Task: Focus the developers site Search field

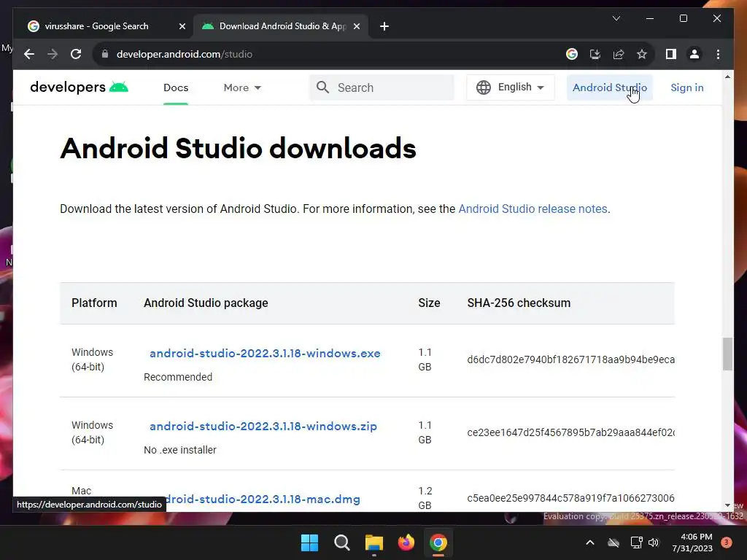Action: pyautogui.click(x=382, y=87)
